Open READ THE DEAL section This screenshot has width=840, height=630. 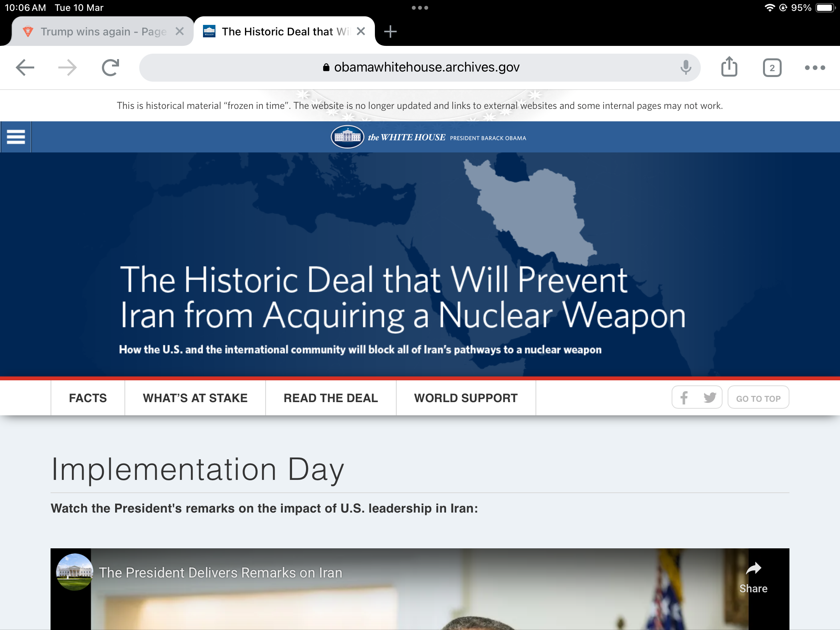point(331,398)
